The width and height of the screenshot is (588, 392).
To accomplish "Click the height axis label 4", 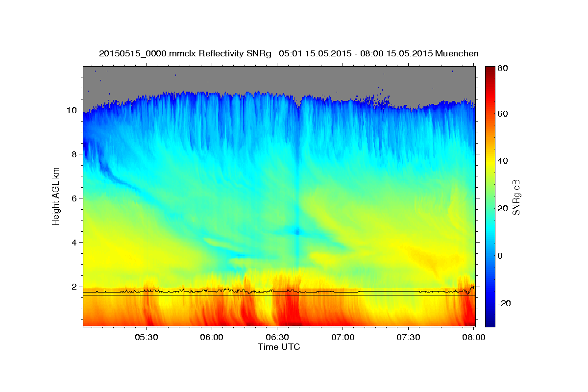I will pos(73,243).
